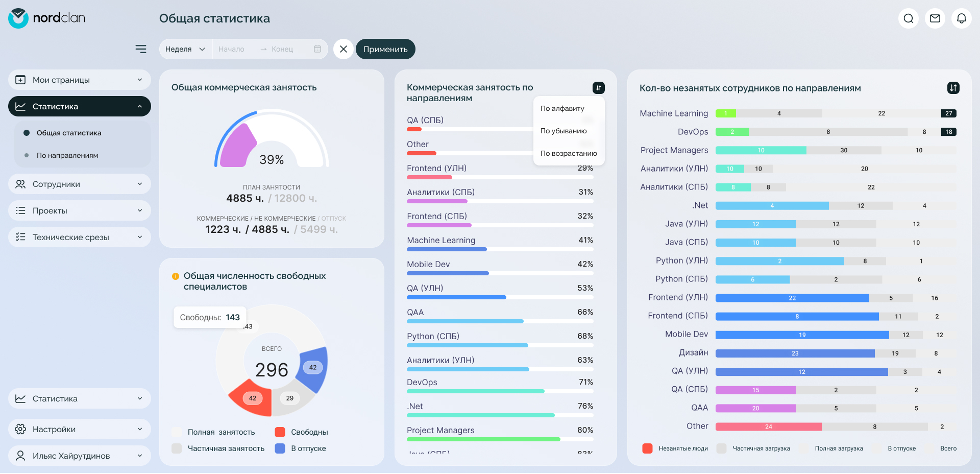
Task: Toggle the Частичная загрузка legend swatch
Action: [x=721, y=448]
